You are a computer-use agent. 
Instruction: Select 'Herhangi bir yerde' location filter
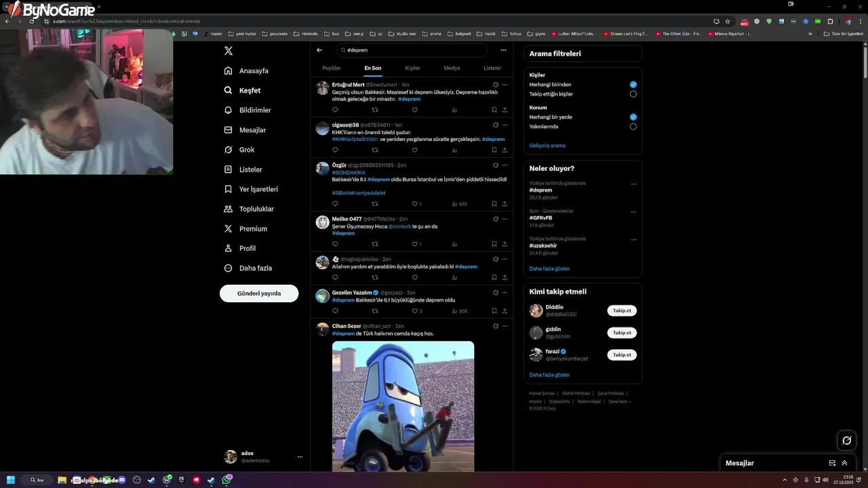[633, 117]
